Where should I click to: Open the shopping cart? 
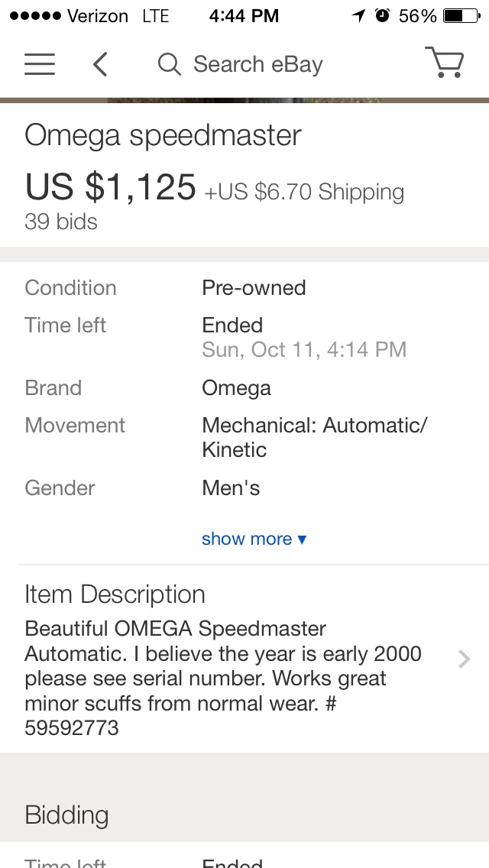(x=444, y=63)
